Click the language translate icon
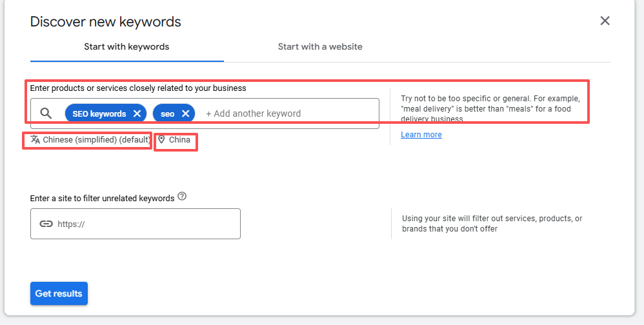The image size is (644, 325). tap(35, 139)
